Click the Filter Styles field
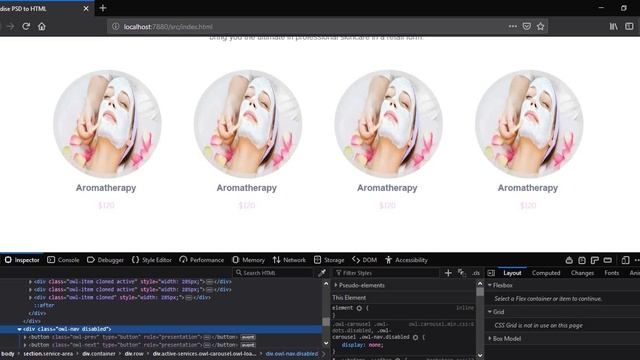Screen dimensions: 640x360 tap(386, 273)
